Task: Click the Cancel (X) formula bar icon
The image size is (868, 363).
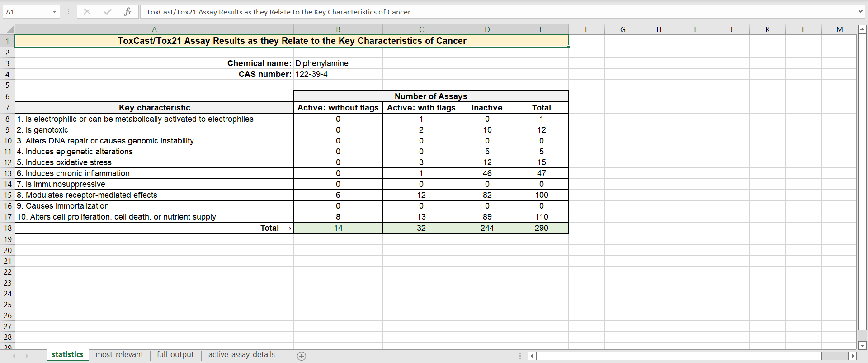Action: click(87, 12)
